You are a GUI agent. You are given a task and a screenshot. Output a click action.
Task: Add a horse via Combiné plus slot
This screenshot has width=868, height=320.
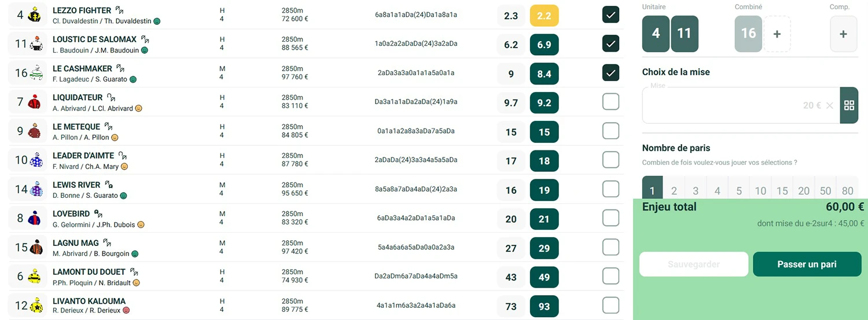[x=777, y=34]
